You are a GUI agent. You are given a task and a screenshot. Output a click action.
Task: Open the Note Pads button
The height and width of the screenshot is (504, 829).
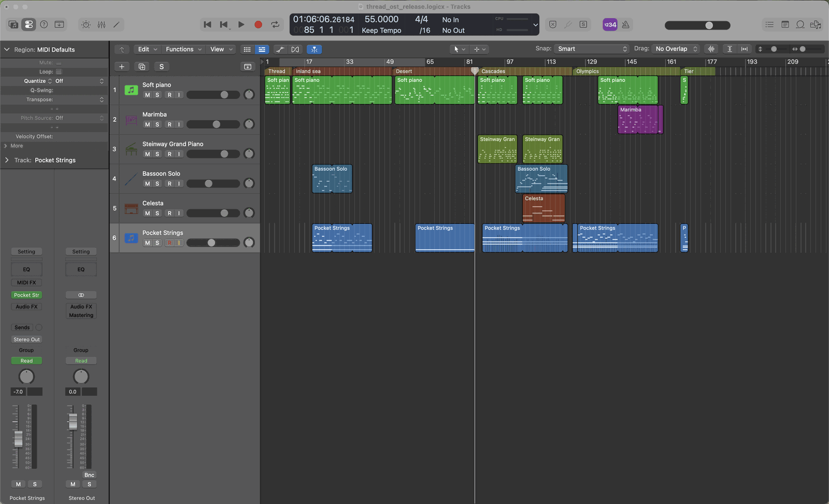point(785,24)
